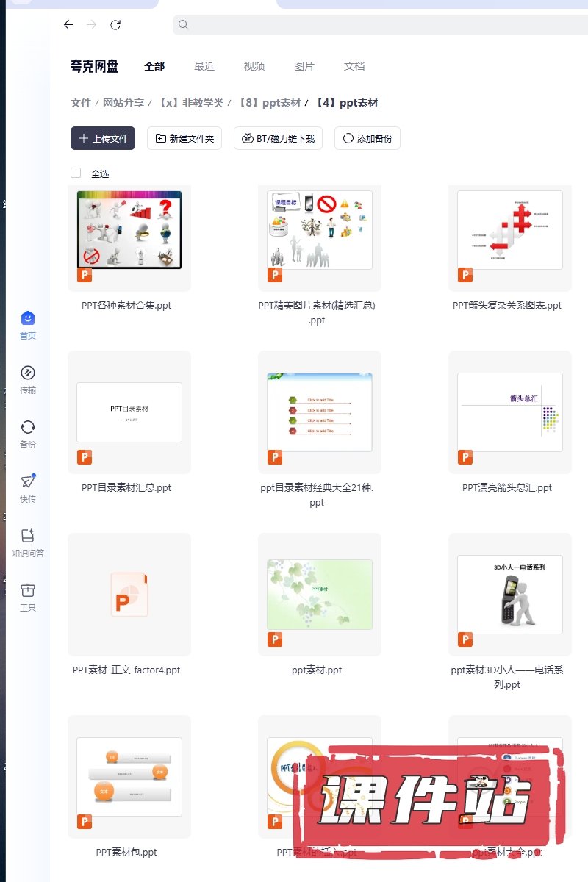Open the 知识问答 sidebar icon
Image resolution: width=588 pixels, height=882 pixels.
tap(28, 536)
